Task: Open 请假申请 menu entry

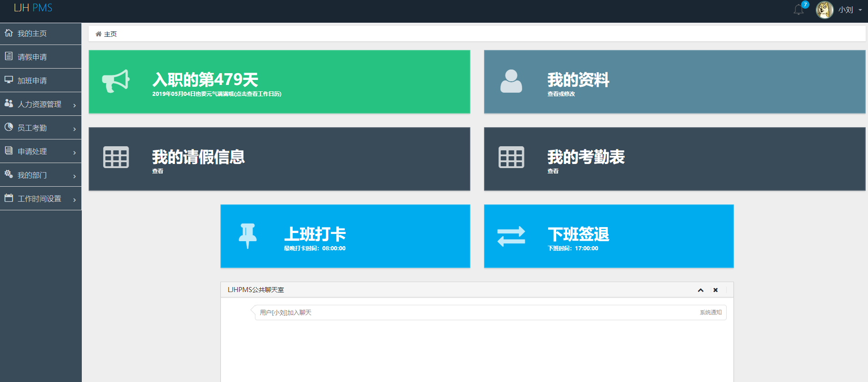Action: 41,57
